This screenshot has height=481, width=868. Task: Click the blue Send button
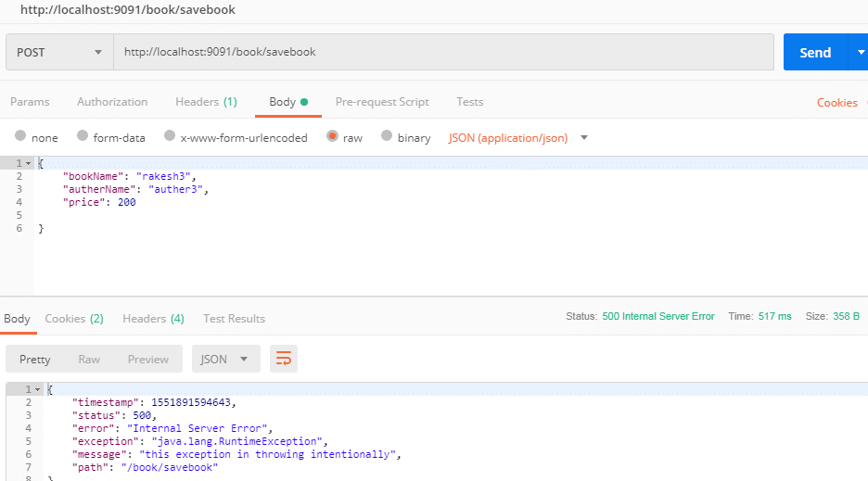pyautogui.click(x=814, y=52)
